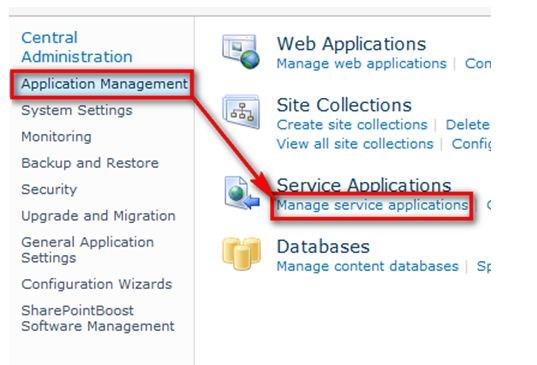Launch Configuration Wizards page
Screen dimensions: 537x365
pos(97,284)
